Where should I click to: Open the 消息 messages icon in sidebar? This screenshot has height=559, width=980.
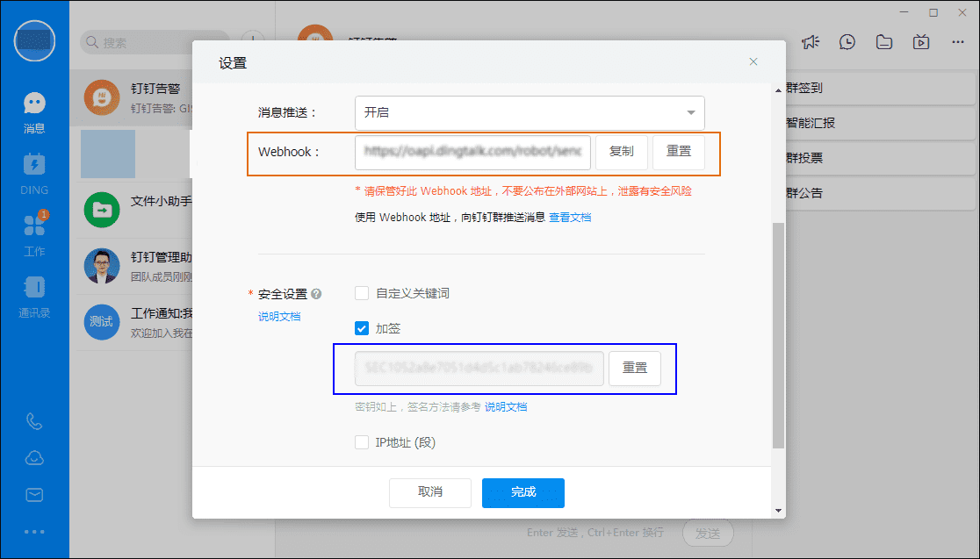(34, 104)
